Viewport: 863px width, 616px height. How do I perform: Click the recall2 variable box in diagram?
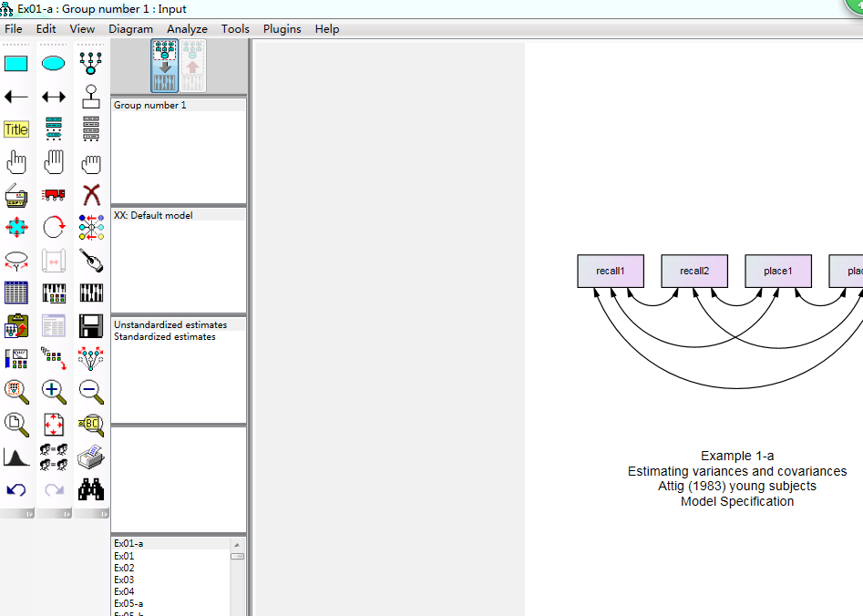pos(694,271)
